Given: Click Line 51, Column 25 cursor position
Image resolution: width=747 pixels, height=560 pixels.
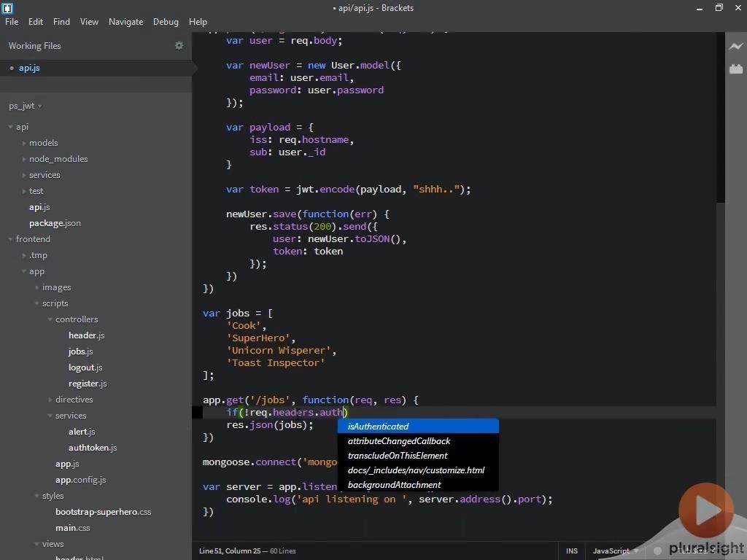Looking at the screenshot, I should (230, 551).
